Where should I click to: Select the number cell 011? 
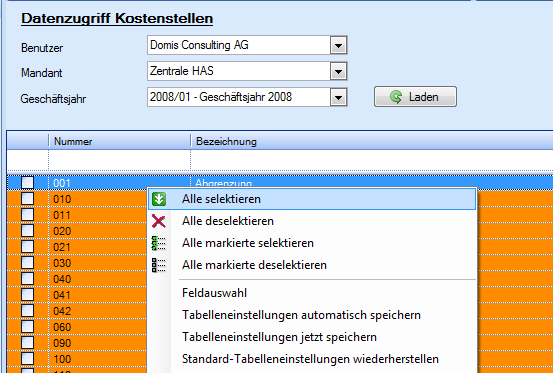[98, 215]
